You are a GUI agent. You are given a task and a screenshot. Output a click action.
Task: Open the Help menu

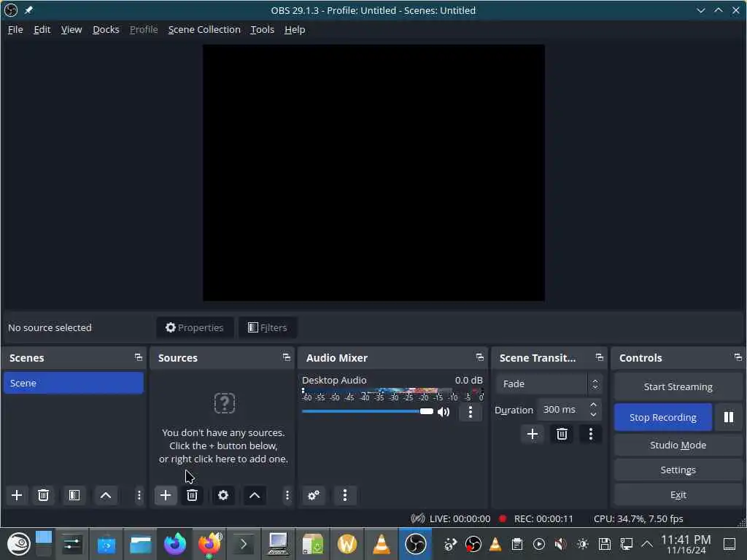pyautogui.click(x=295, y=29)
